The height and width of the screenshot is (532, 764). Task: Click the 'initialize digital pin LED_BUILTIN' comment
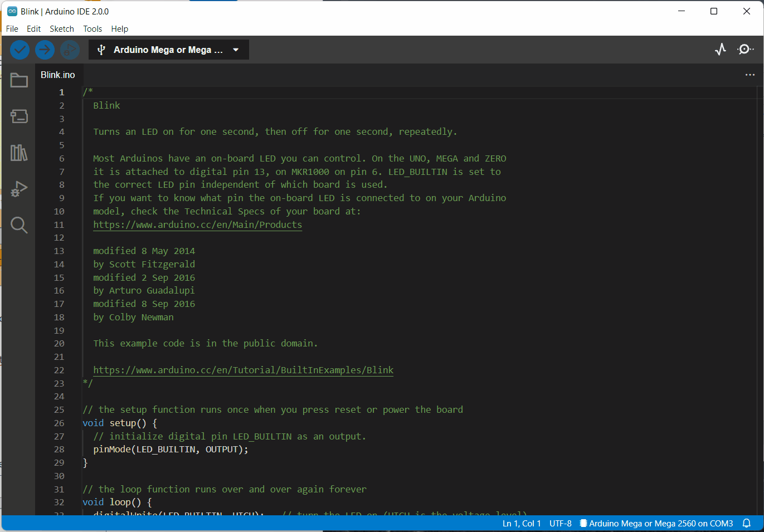pos(230,436)
